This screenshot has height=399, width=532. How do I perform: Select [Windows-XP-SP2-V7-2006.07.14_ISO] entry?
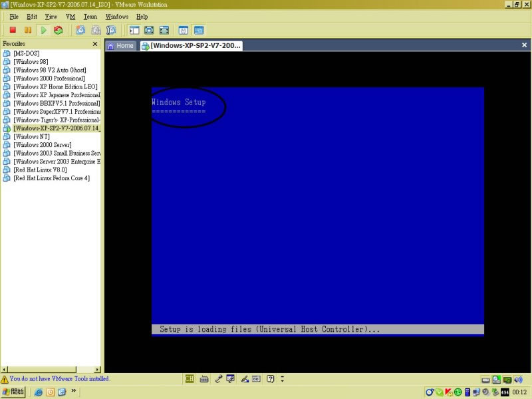pos(52,128)
